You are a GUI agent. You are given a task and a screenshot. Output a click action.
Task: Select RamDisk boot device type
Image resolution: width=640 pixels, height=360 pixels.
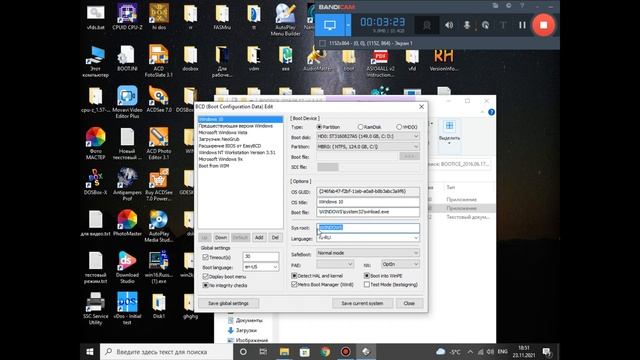(369, 127)
